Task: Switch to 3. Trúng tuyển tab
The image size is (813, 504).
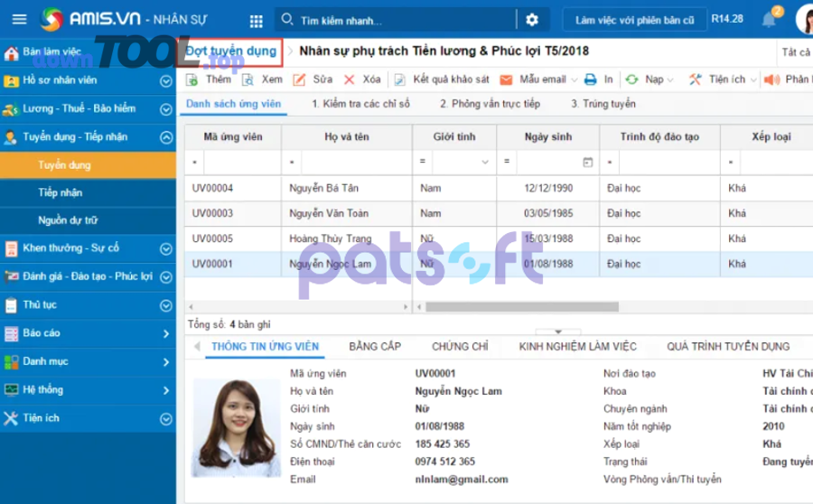Action: click(603, 104)
